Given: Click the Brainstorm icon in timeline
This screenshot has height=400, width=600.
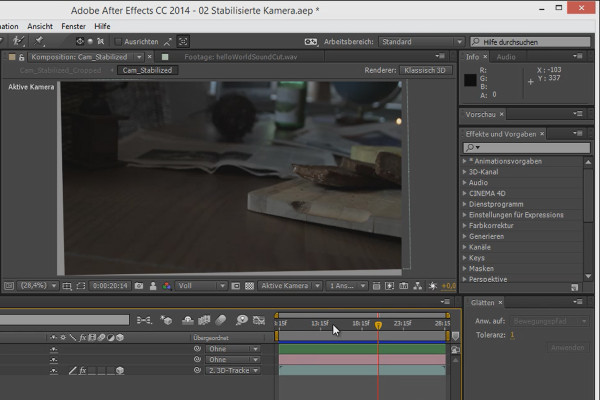Looking at the screenshot, I should point(242,320).
